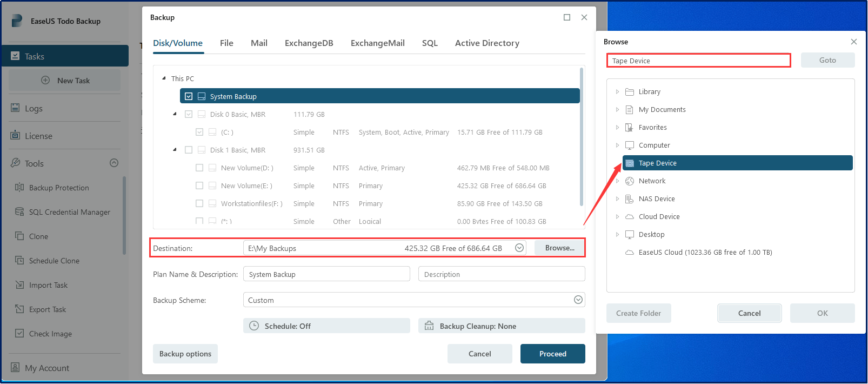Screen dimensions: 868x384
Task: Expand the Computer tree node
Action: [x=617, y=145]
